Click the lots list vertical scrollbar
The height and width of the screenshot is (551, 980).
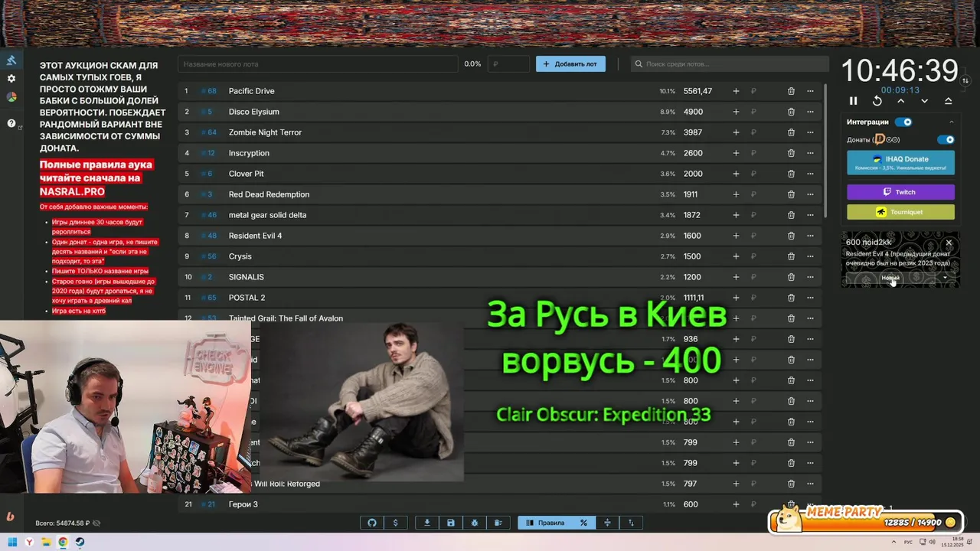(x=825, y=149)
